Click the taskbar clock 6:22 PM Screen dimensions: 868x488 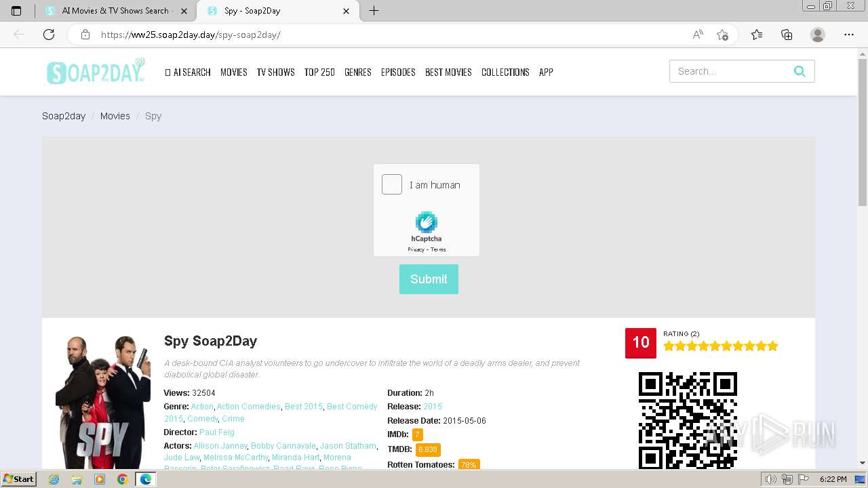(x=833, y=479)
